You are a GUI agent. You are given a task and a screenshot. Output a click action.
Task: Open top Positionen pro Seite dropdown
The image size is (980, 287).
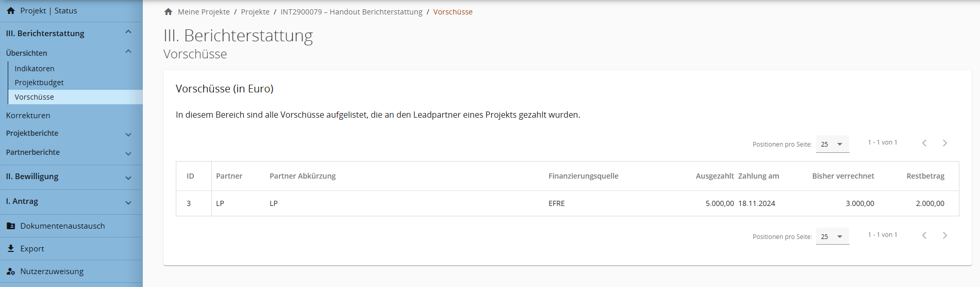832,145
